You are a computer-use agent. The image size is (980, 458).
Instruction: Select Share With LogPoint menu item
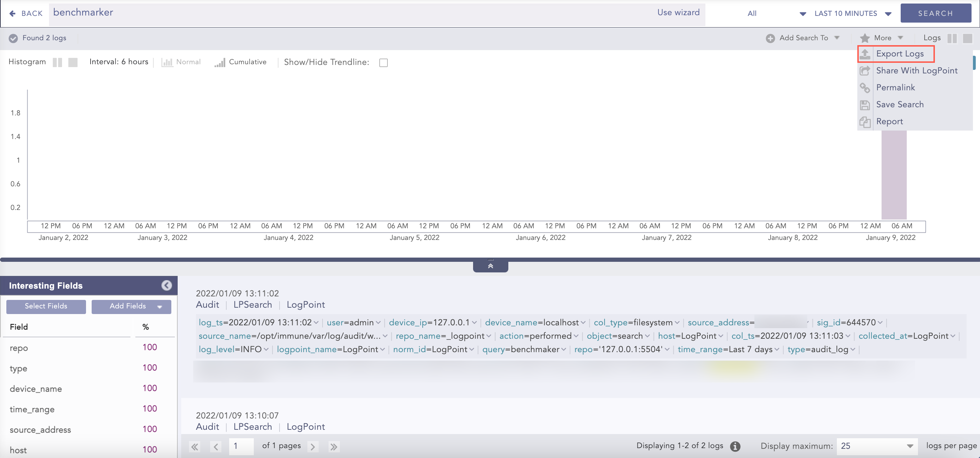(917, 71)
